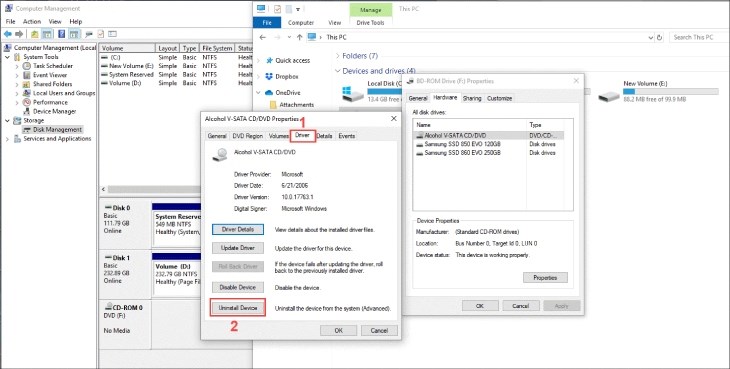730x369 pixels.
Task: Click the Volume column header
Action: (x=127, y=48)
